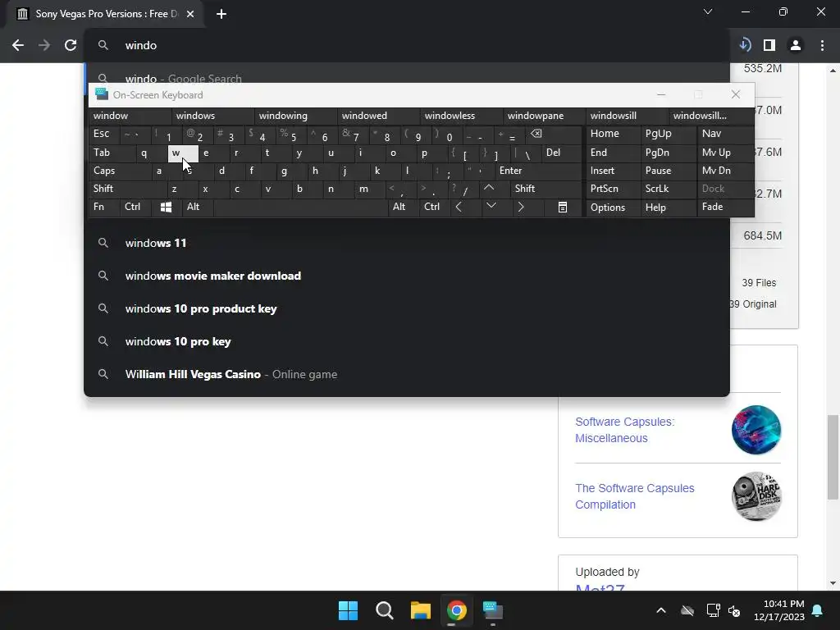Toggle the left Shift key
This screenshot has width=840, height=630.
click(x=127, y=189)
